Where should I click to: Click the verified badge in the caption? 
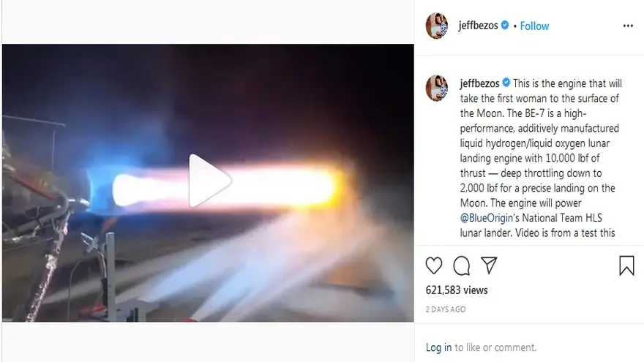tap(506, 83)
